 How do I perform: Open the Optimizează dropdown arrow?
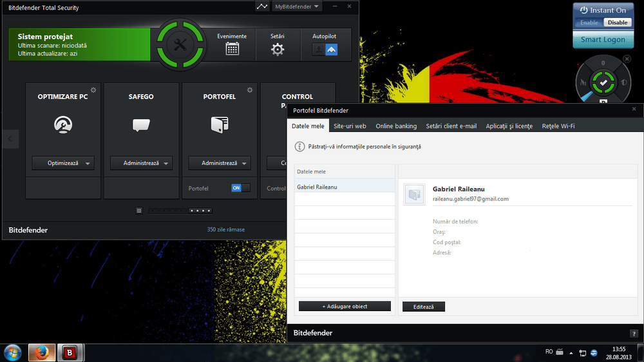(x=88, y=164)
